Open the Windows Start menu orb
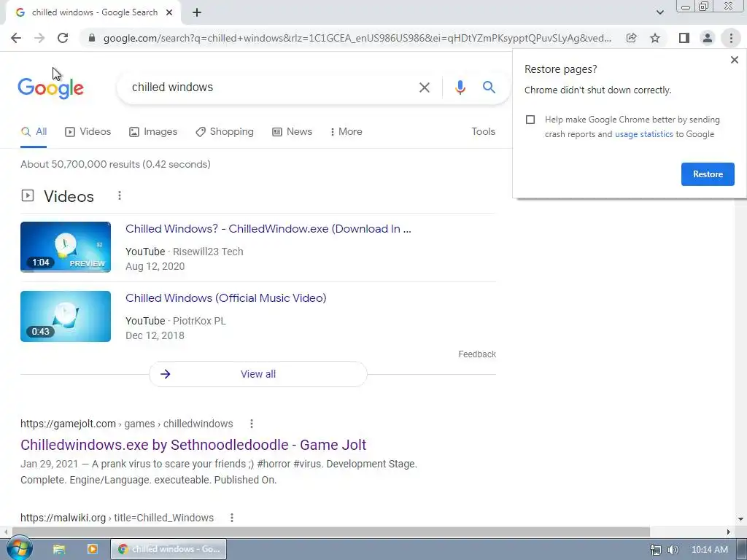Screen dimensions: 747x560 (20, 549)
